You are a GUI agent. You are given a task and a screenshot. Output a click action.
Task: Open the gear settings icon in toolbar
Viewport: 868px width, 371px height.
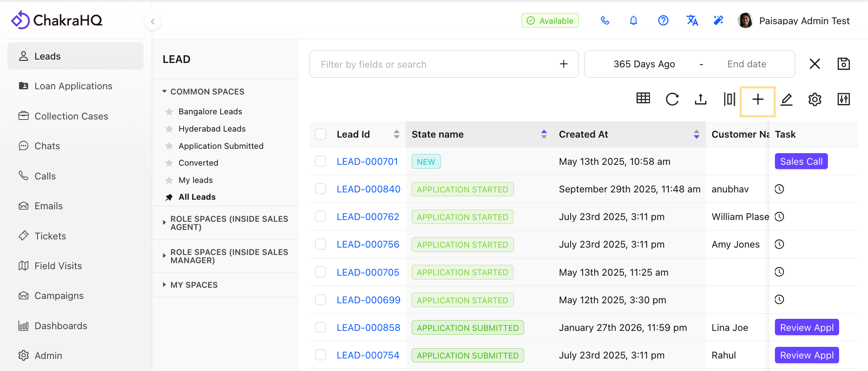(x=815, y=100)
